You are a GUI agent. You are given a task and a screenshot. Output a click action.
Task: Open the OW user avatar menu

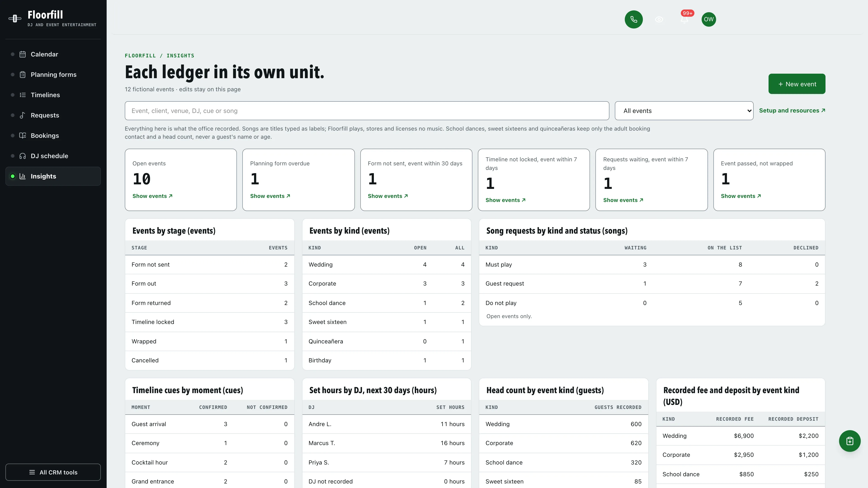click(x=709, y=19)
